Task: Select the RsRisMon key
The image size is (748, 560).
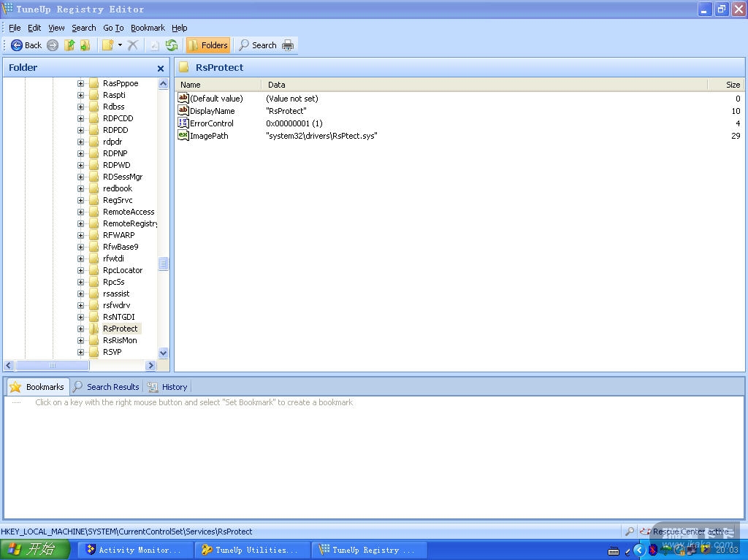Action: coord(120,340)
